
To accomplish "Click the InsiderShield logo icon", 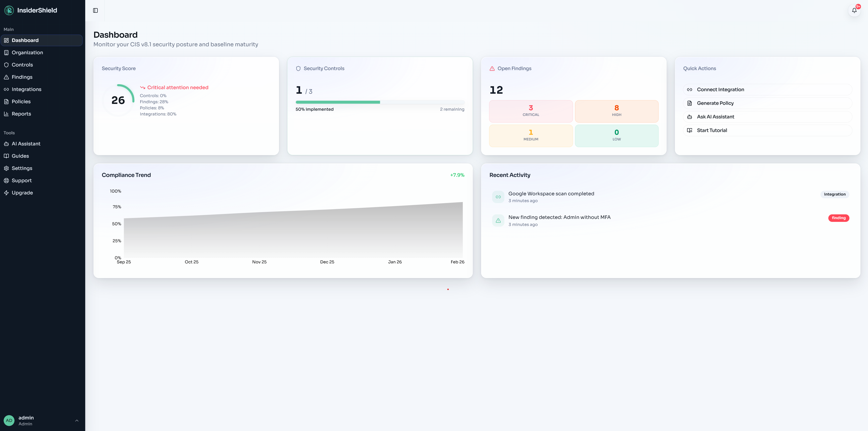I will 9,10.
